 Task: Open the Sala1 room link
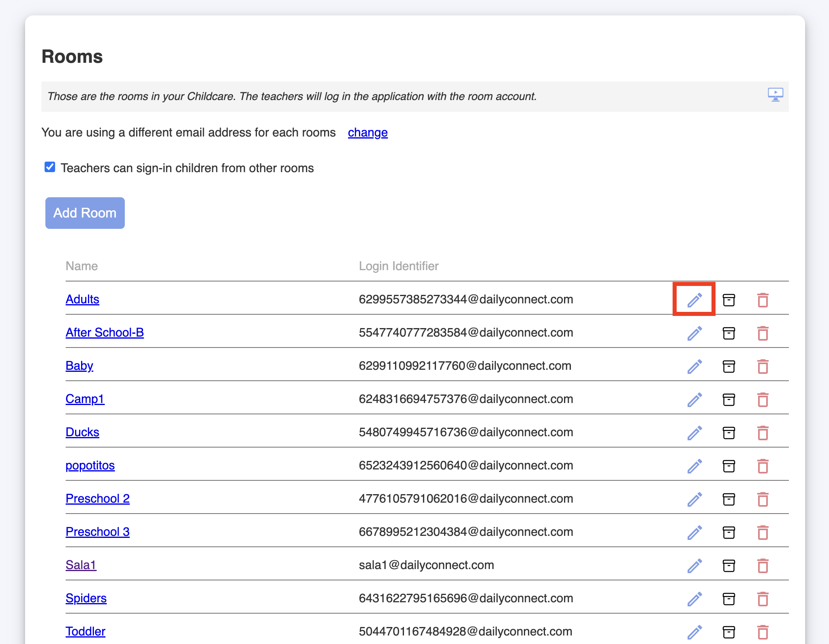[81, 565]
